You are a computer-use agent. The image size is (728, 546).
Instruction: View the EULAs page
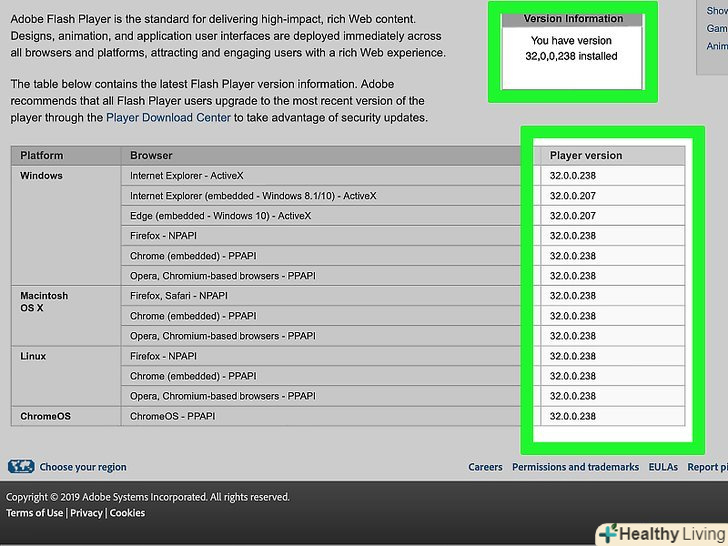pos(663,467)
